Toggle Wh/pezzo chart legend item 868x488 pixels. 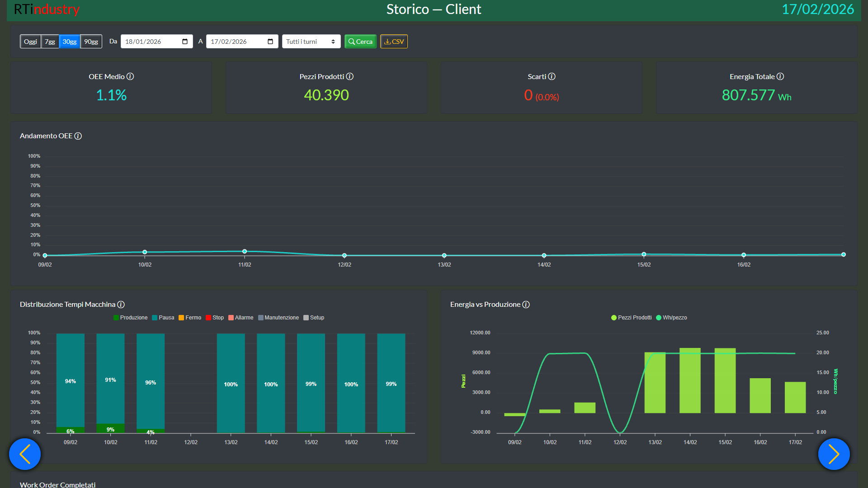671,318
